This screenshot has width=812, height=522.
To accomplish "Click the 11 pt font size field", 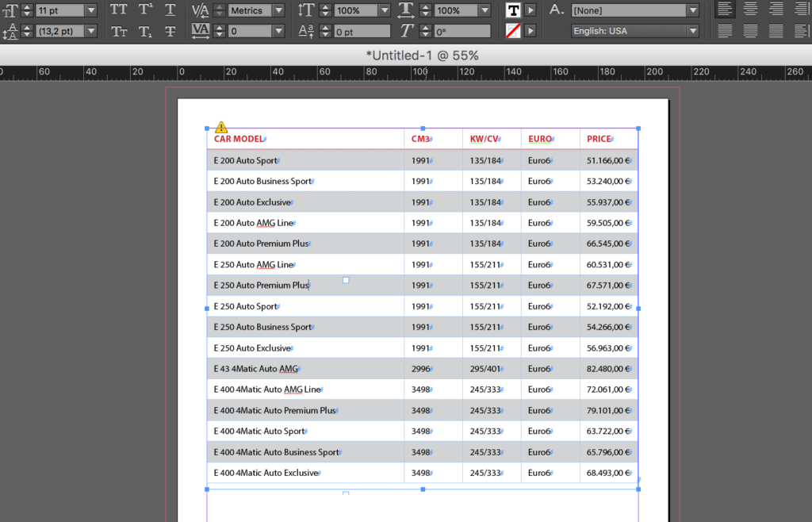I will (x=60, y=10).
